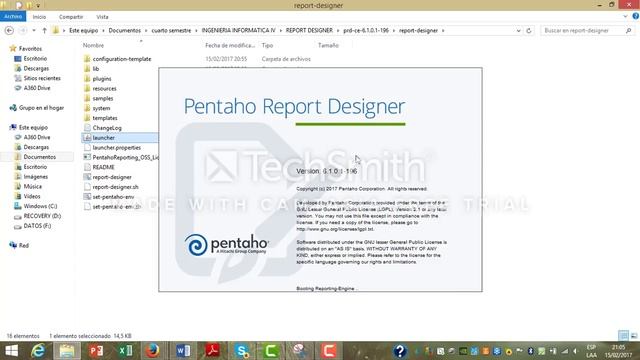Open Grupo en el hogar in sidebar
Screen dimensions: 640x360
(41, 108)
